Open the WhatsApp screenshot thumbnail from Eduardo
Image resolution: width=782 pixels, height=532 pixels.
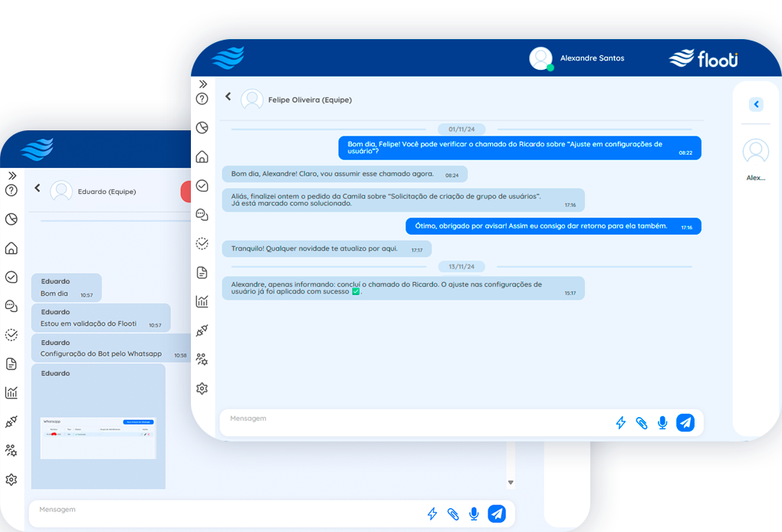click(98, 437)
